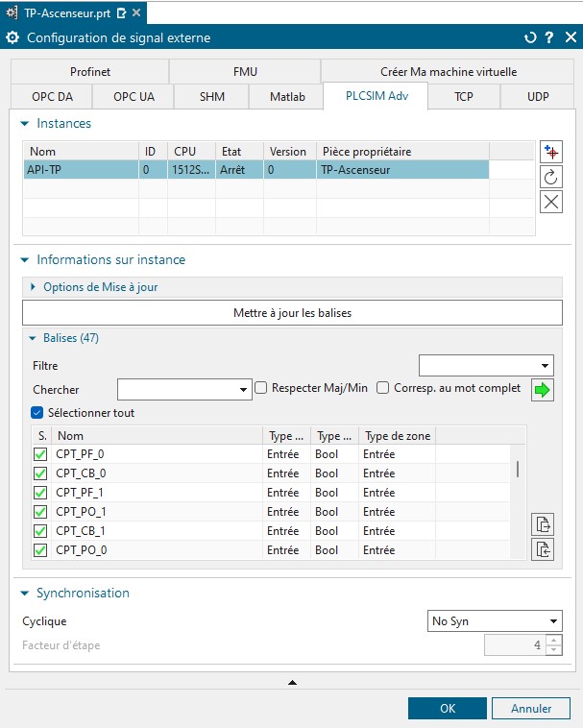Image resolution: width=583 pixels, height=728 pixels.
Task: Switch to the Matlab tab
Action: coord(287,97)
